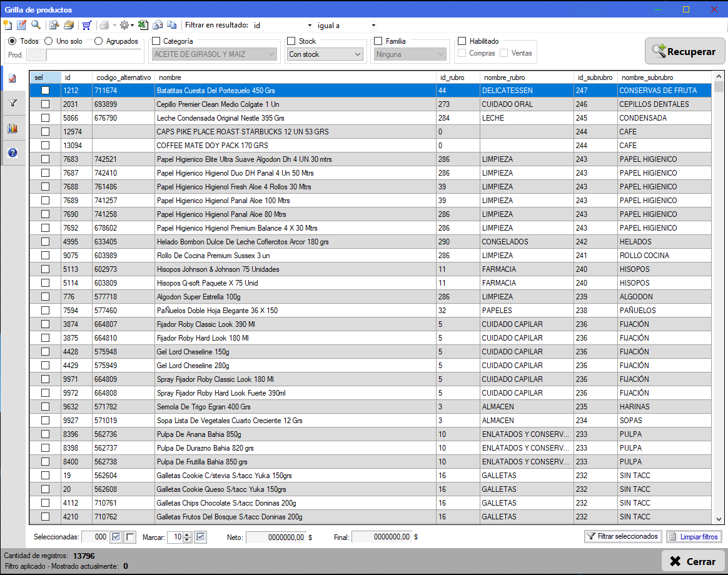Select row 'COFFEE MATE DOY PACK 170 GRS'
The height and width of the screenshot is (575, 728).
click(370, 145)
